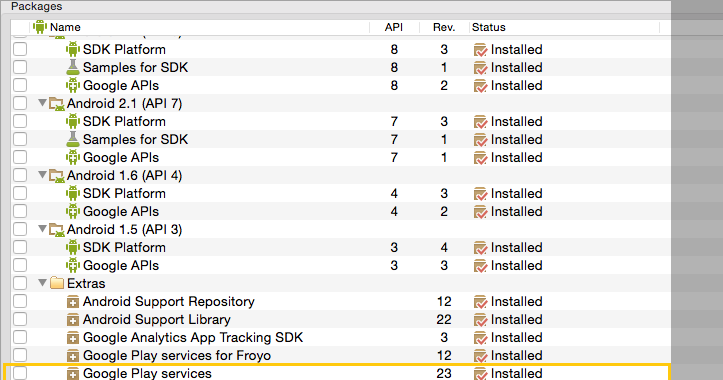Click the Android icon of SDK Platform API 7
Viewport: 723px width, 380px height.
(x=72, y=121)
